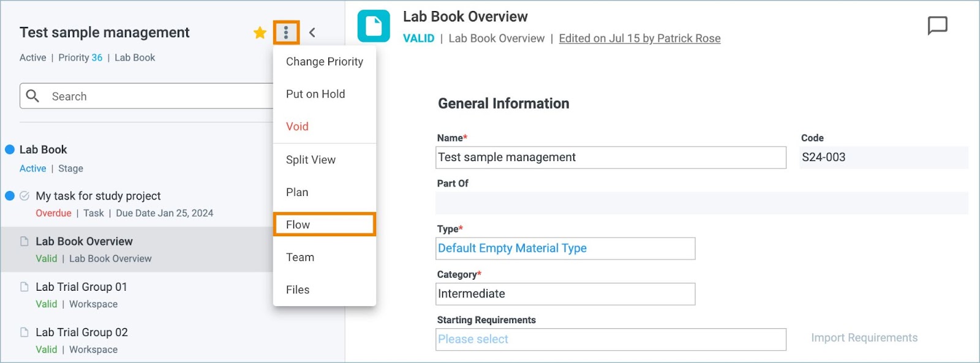Choose Change Priority menu entry
The height and width of the screenshot is (363, 980).
click(x=324, y=62)
